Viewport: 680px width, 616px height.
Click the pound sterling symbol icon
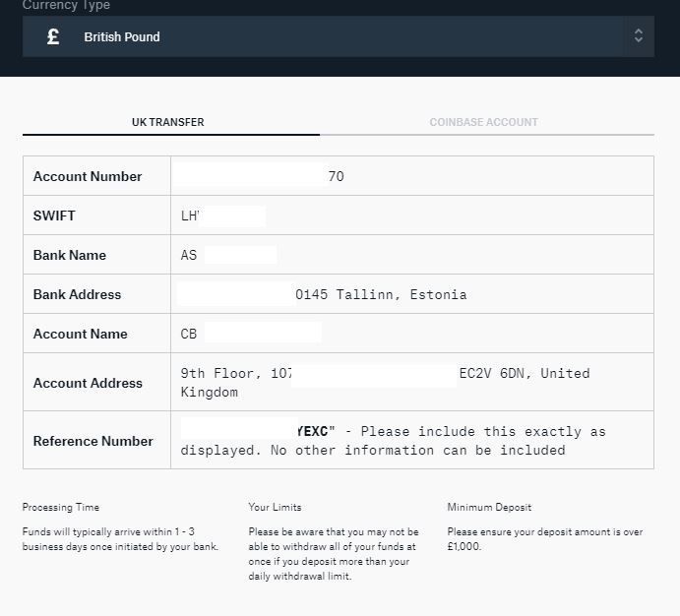click(x=53, y=36)
